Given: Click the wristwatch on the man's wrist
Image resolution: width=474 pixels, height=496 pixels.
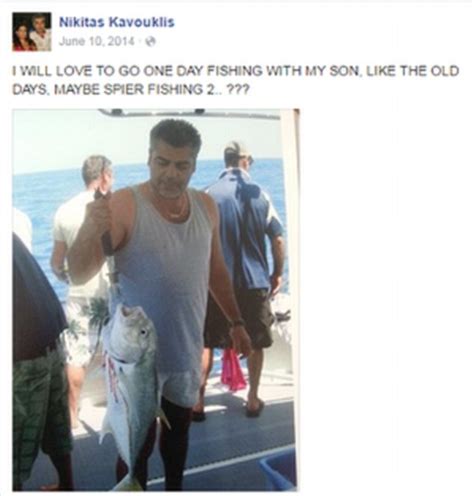Looking at the screenshot, I should [x=238, y=323].
